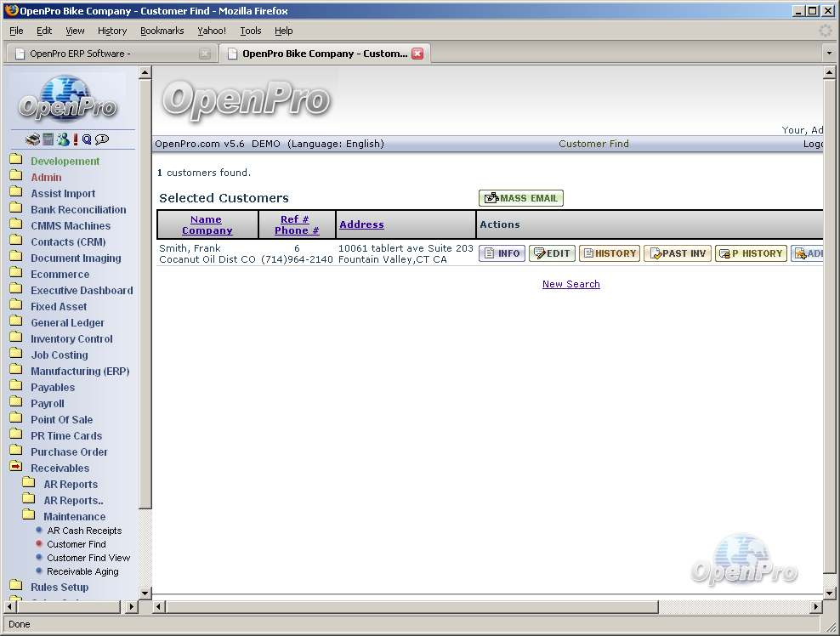Close the OpenPro Bike Company tab
Screen dimensions: 840x636
point(417,54)
